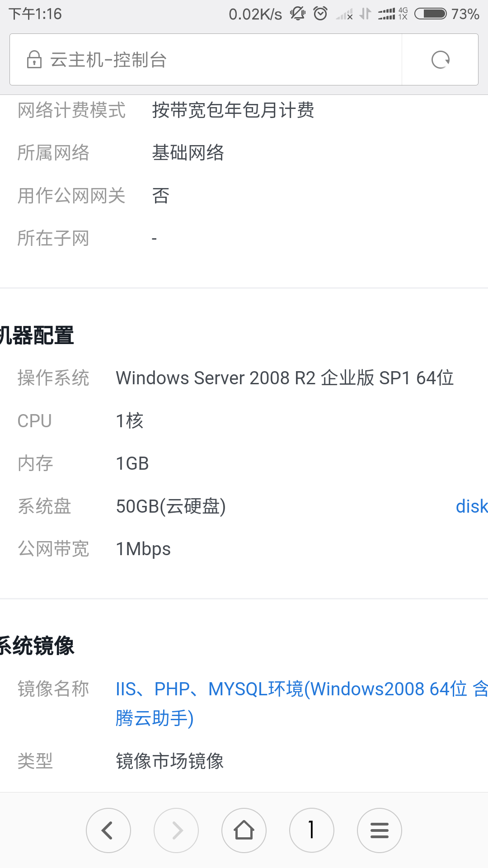
Task: Tap the 按带宽包年包月计费 billing text
Action: pos(234,110)
